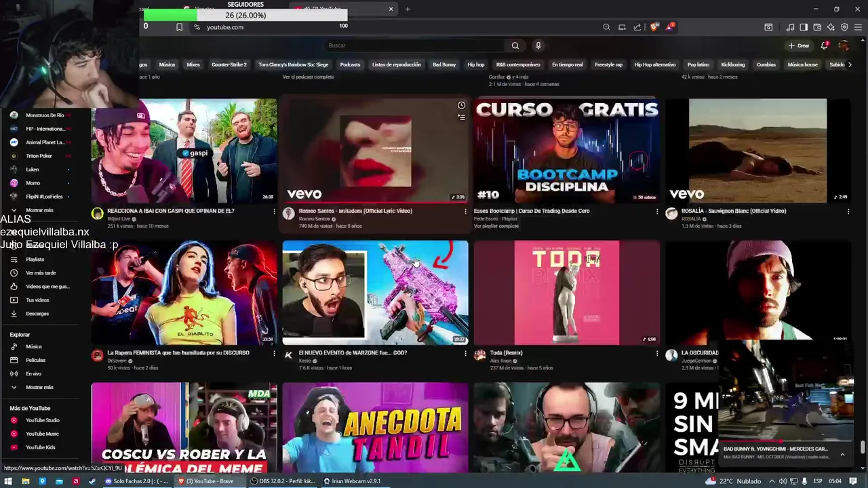Open Brave media control music-note icon

(790, 27)
